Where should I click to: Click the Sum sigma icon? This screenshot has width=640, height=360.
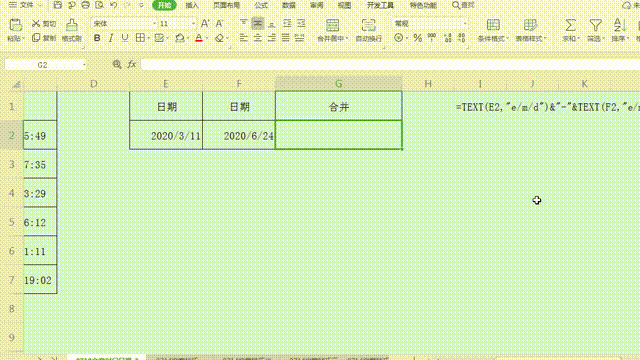pyautogui.click(x=570, y=25)
